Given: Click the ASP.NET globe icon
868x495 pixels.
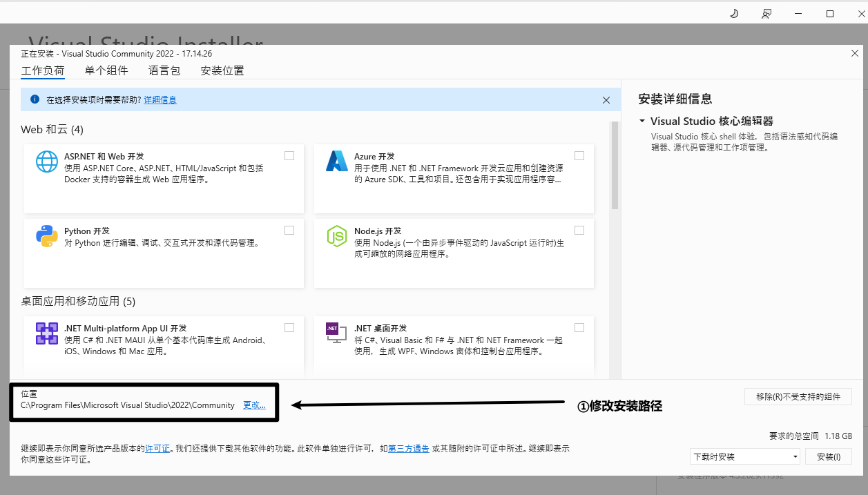Looking at the screenshot, I should point(47,162).
